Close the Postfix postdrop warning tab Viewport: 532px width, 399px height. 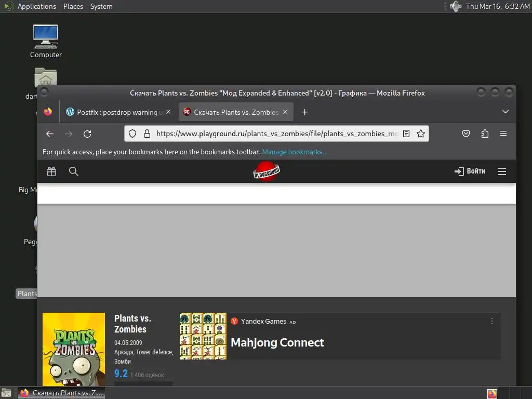[168, 112]
